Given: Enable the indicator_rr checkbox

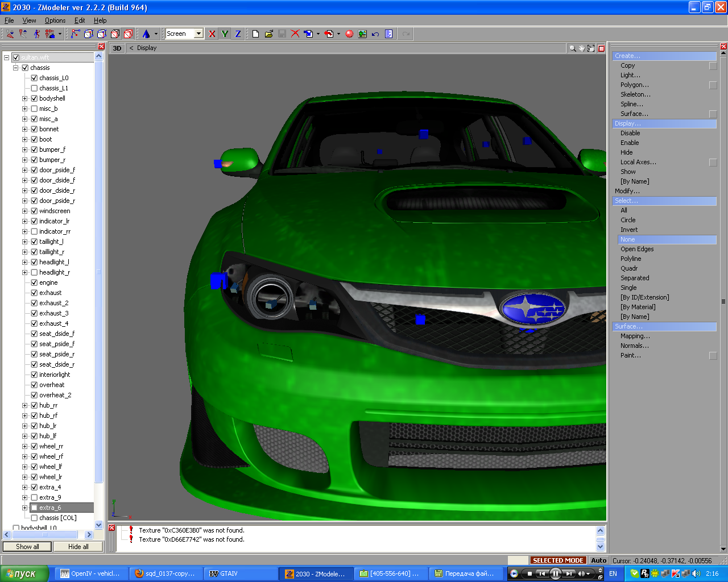Looking at the screenshot, I should (34, 231).
